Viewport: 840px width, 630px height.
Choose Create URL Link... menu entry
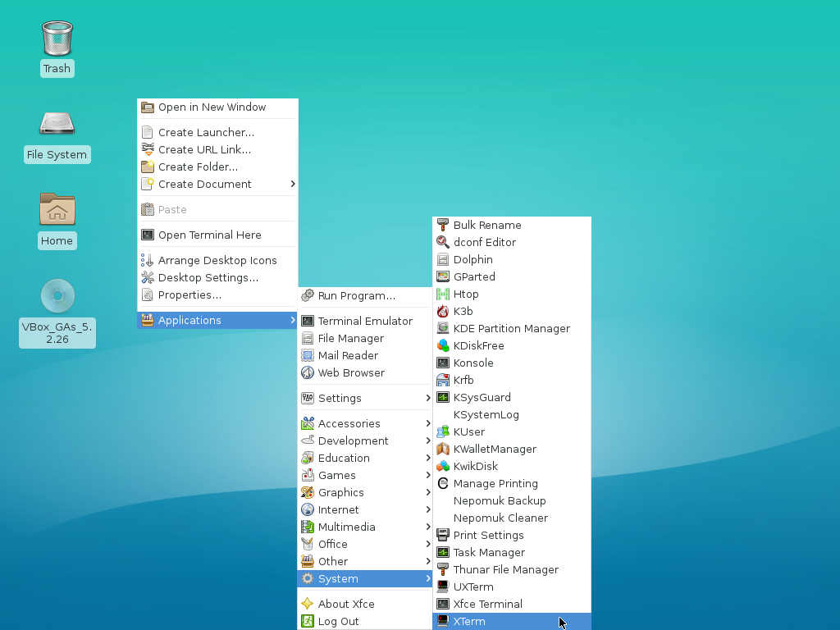(x=217, y=149)
